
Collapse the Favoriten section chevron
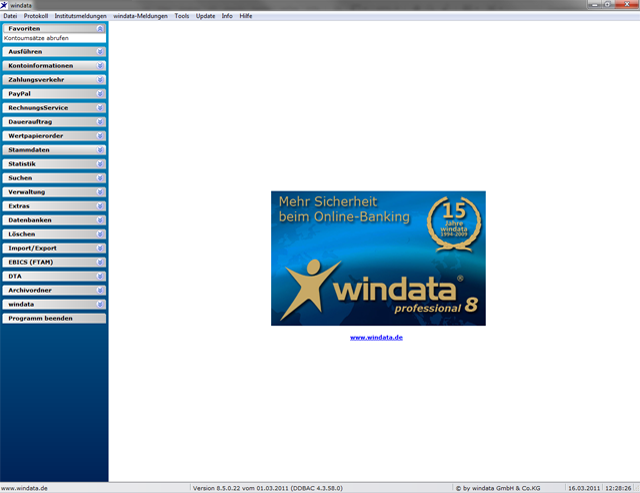[100, 29]
